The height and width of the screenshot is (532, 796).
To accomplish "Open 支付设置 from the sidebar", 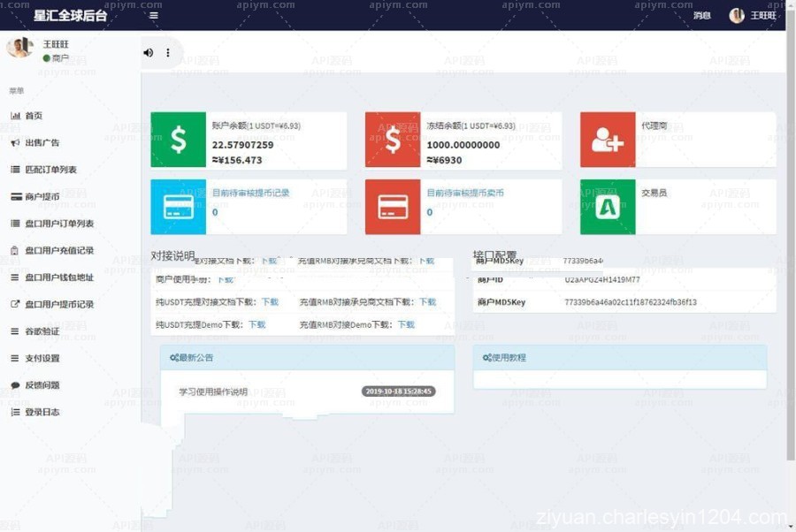I will click(x=35, y=358).
